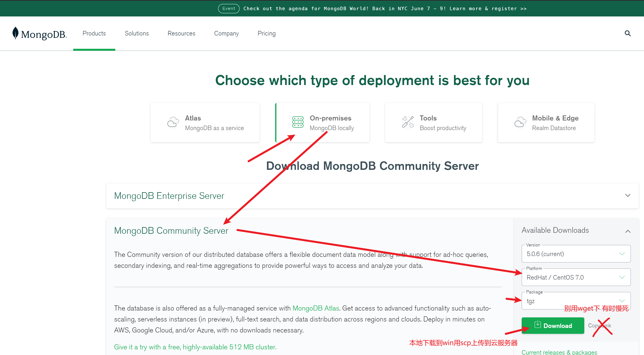
Task: Click the download icon on the Download button
Action: coord(538,324)
